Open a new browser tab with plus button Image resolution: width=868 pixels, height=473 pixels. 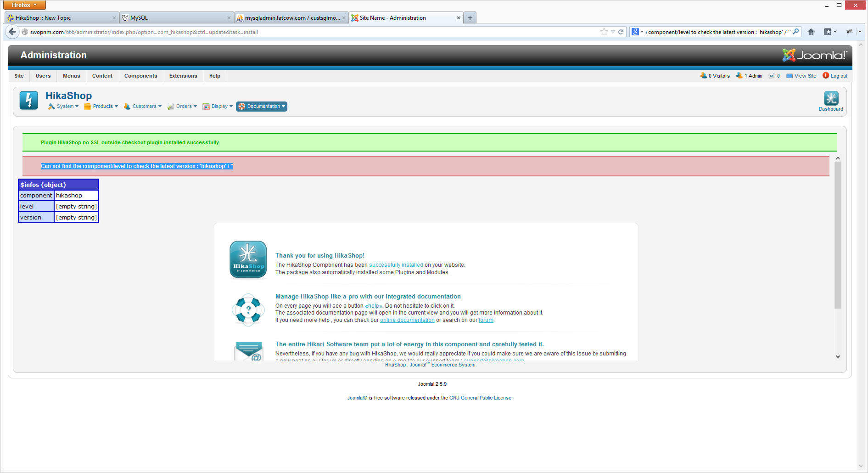pyautogui.click(x=470, y=18)
